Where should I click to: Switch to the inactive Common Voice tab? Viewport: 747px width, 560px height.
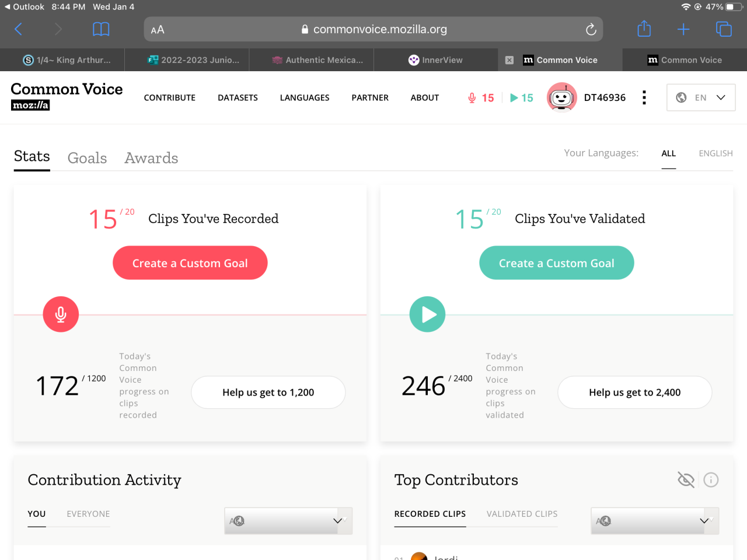[685, 60]
